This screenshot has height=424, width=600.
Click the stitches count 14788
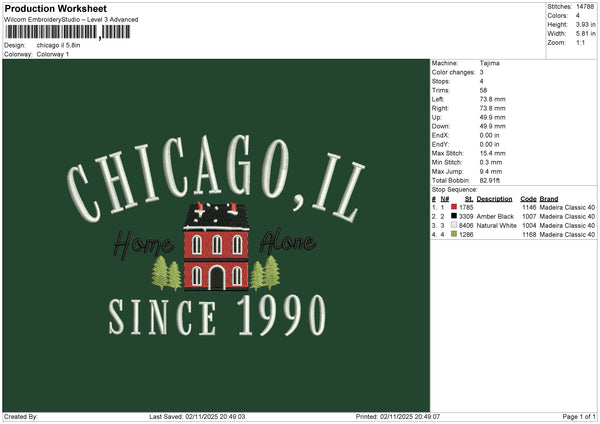click(585, 7)
